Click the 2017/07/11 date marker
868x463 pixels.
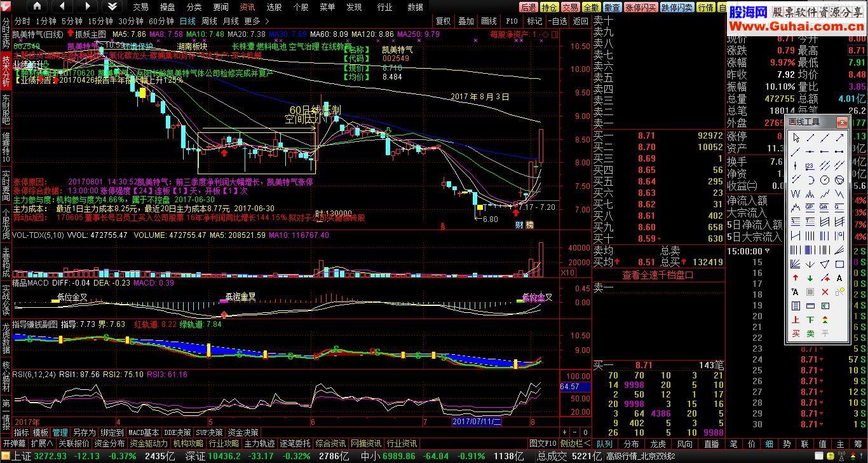(477, 422)
